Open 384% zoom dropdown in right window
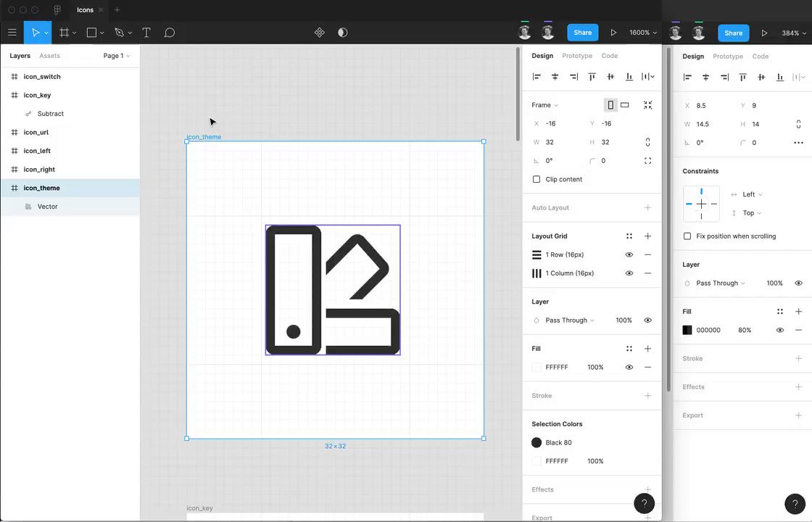This screenshot has width=812, height=522. click(x=794, y=33)
